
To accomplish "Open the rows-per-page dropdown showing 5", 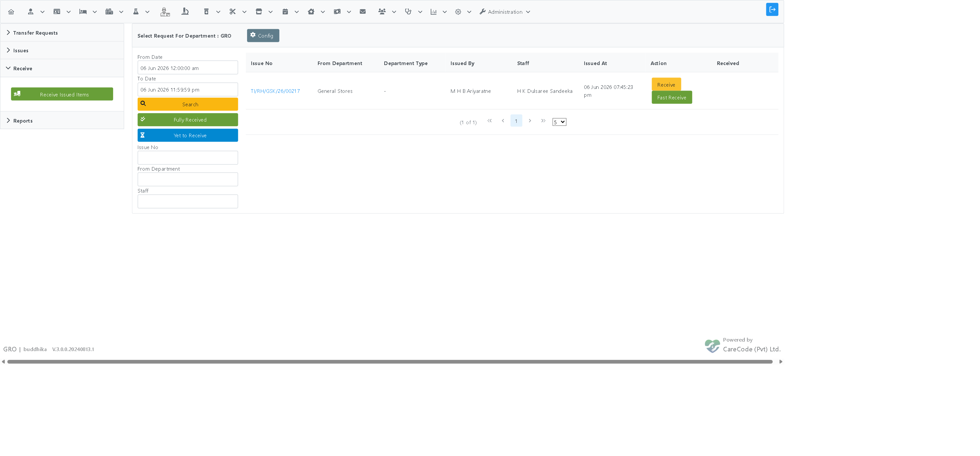I will [559, 122].
